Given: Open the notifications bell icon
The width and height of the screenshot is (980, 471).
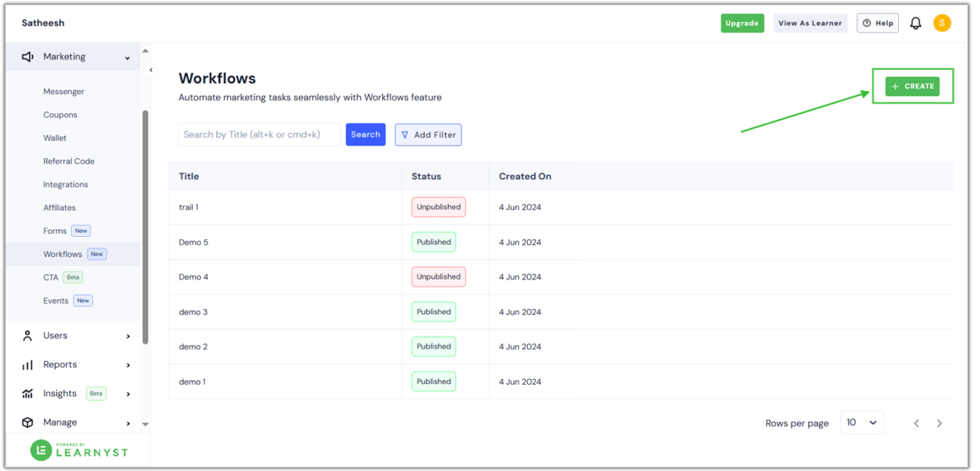Looking at the screenshot, I should tap(916, 23).
